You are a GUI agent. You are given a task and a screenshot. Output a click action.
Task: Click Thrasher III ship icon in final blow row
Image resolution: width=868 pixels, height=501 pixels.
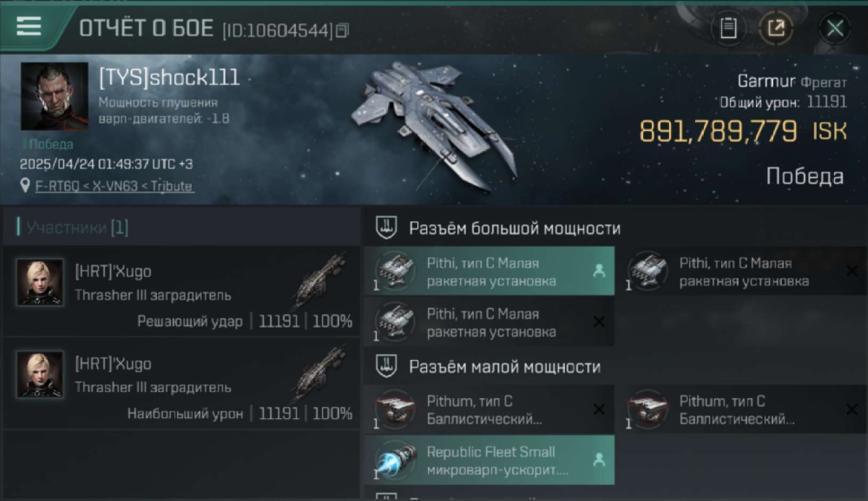coord(319,281)
